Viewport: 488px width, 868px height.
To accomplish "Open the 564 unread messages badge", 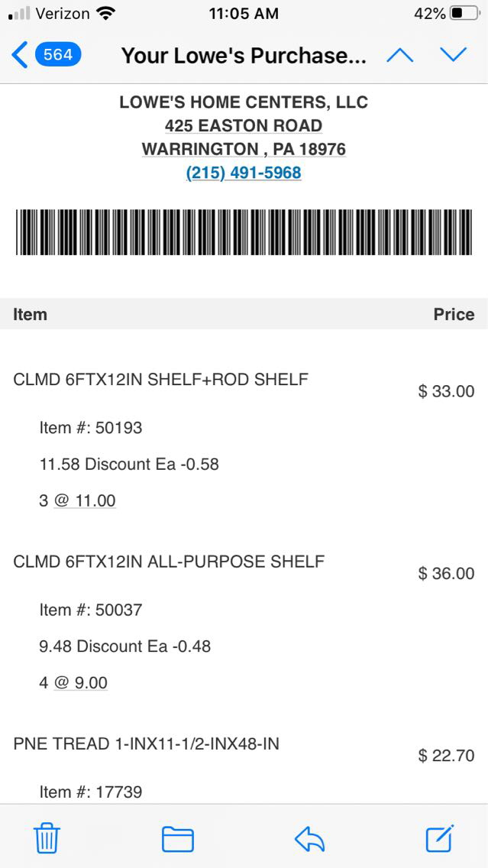I will pos(57,55).
